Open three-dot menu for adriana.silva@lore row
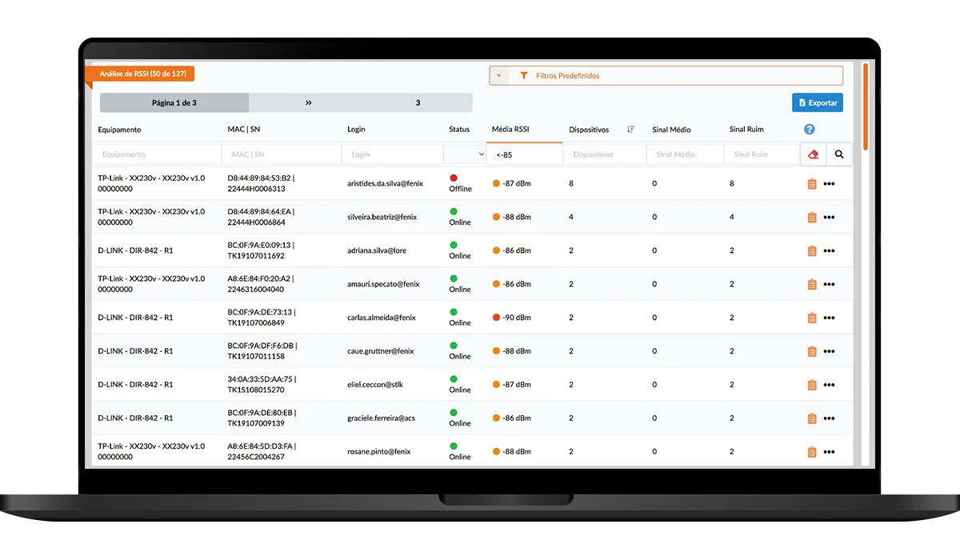 [x=829, y=251]
